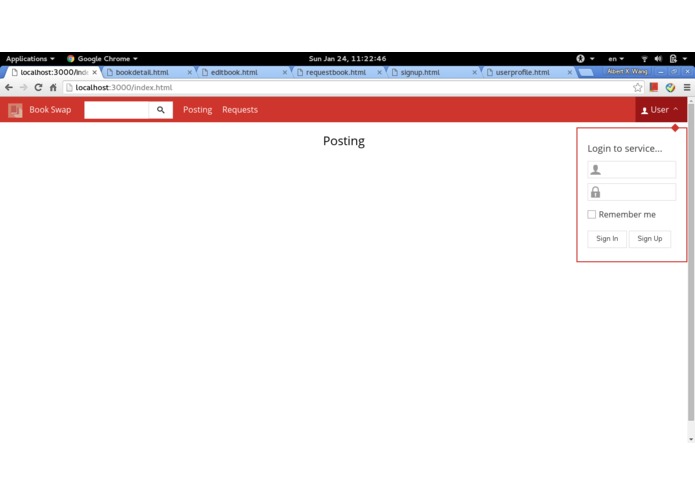Close the localhost:3000 index tab
Screen dimensions: 695x494
pos(94,72)
